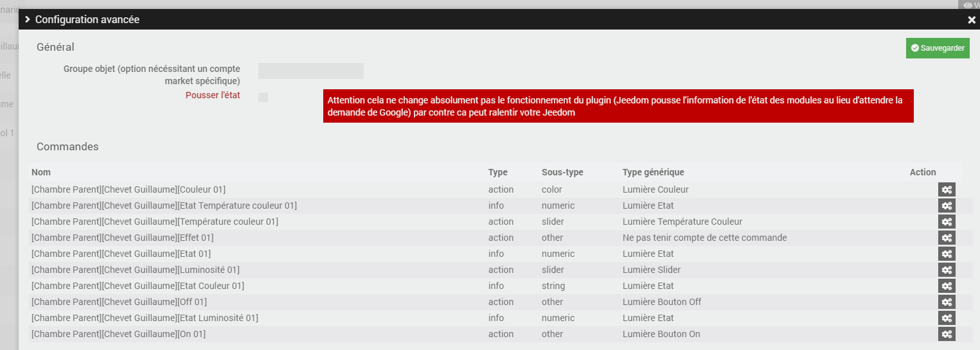
Task: Click gear icon for Température couleur 01 row
Action: 947,222
